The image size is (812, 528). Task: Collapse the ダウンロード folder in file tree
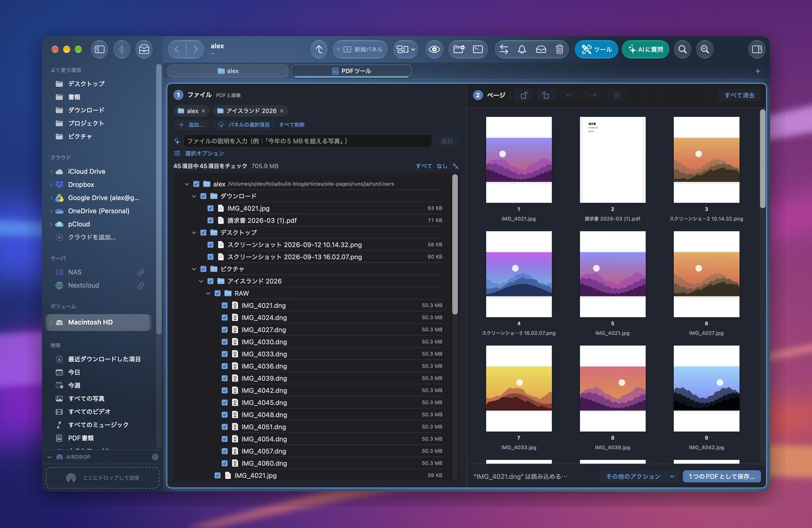click(194, 196)
